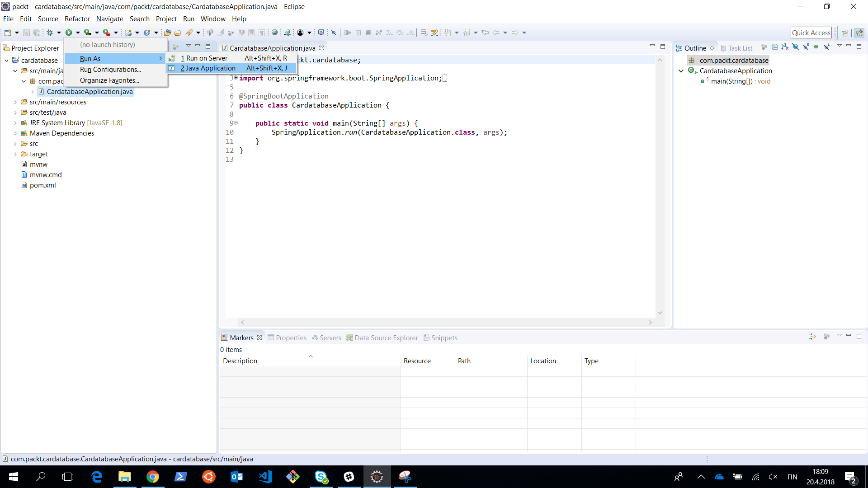Click the Skip All Breakpoints icon
Image resolution: width=868 pixels, height=488 pixels.
tap(334, 33)
